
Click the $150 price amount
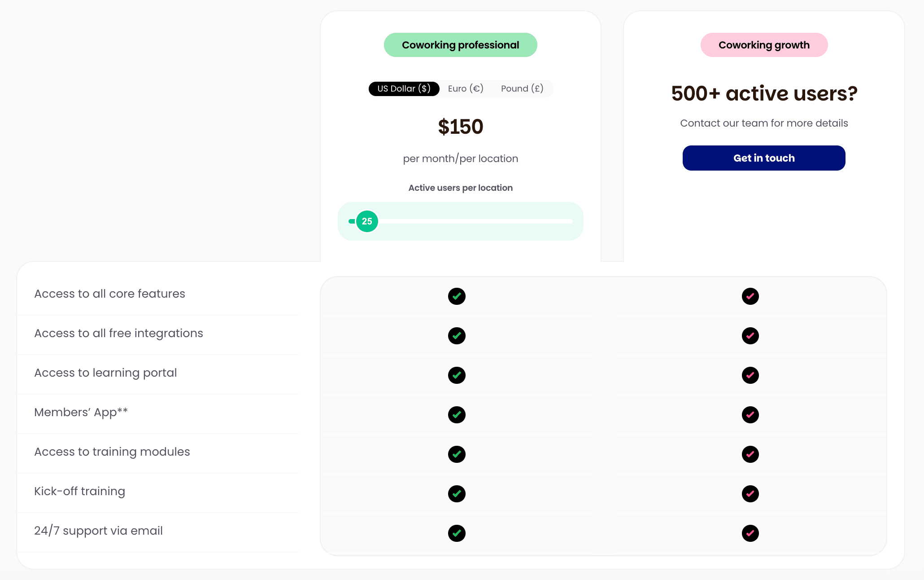coord(460,127)
